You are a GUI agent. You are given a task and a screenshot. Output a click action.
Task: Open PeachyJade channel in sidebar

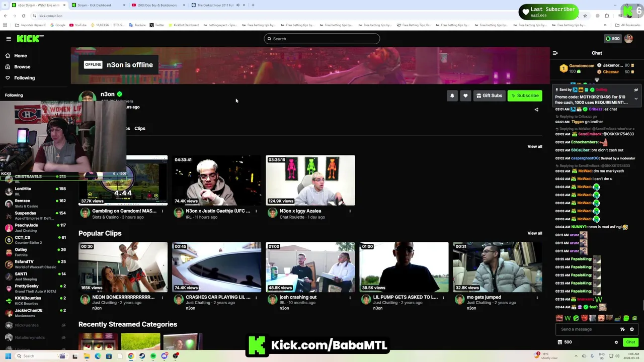[x=34, y=228]
